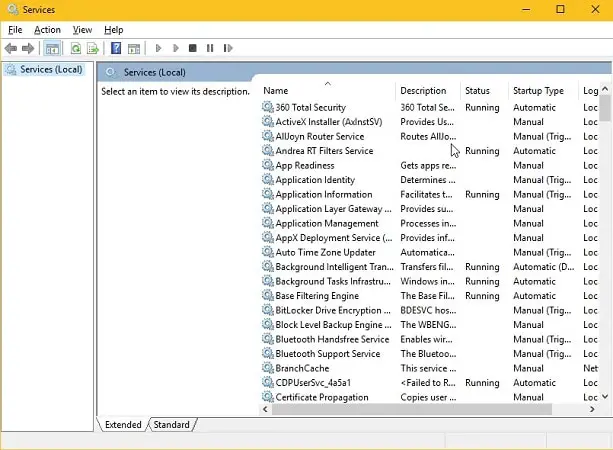Open the Help toolbar icon
Image resolution: width=613 pixels, height=450 pixels.
(x=116, y=48)
